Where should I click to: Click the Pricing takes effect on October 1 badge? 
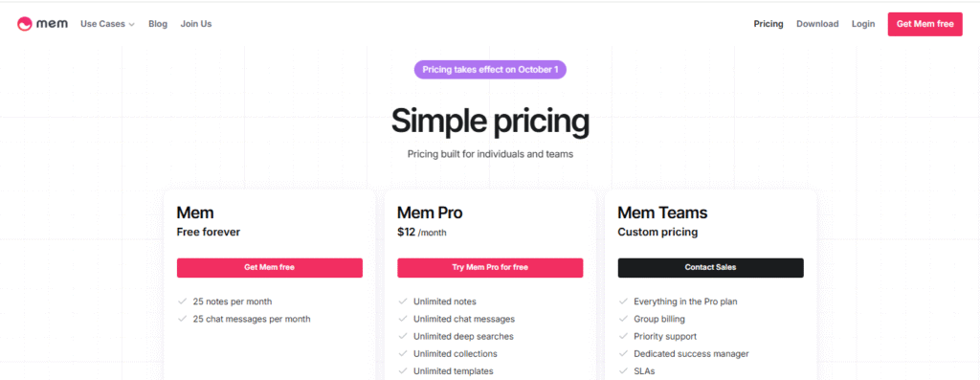tap(490, 69)
